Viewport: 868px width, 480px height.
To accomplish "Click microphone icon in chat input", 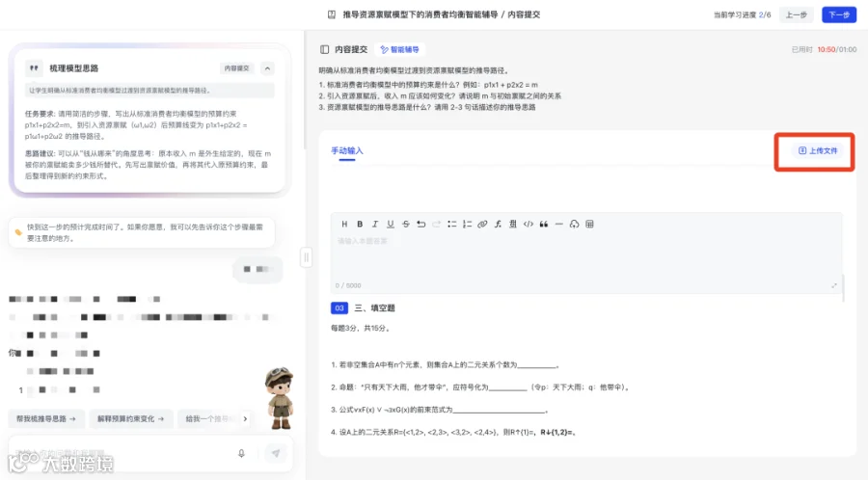I will tap(241, 453).
